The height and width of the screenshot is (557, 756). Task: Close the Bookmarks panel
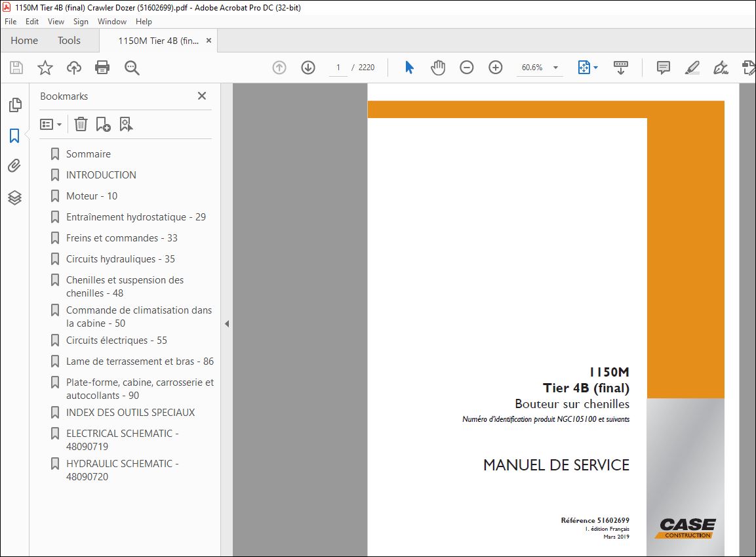coord(202,96)
